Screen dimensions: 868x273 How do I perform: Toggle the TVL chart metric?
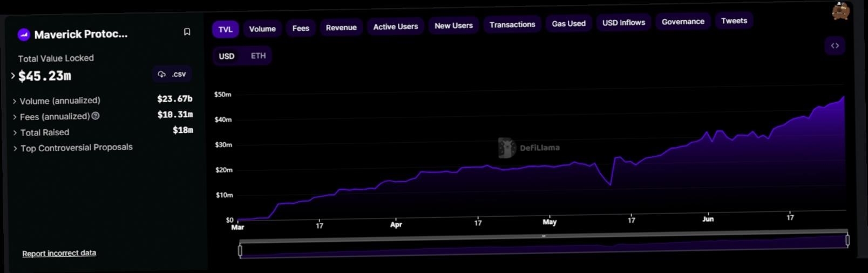coord(226,29)
